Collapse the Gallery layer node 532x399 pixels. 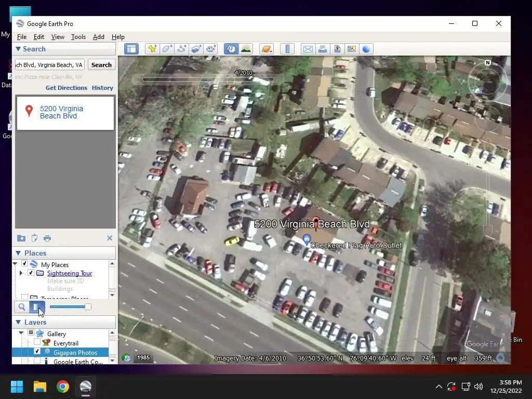pyautogui.click(x=21, y=333)
